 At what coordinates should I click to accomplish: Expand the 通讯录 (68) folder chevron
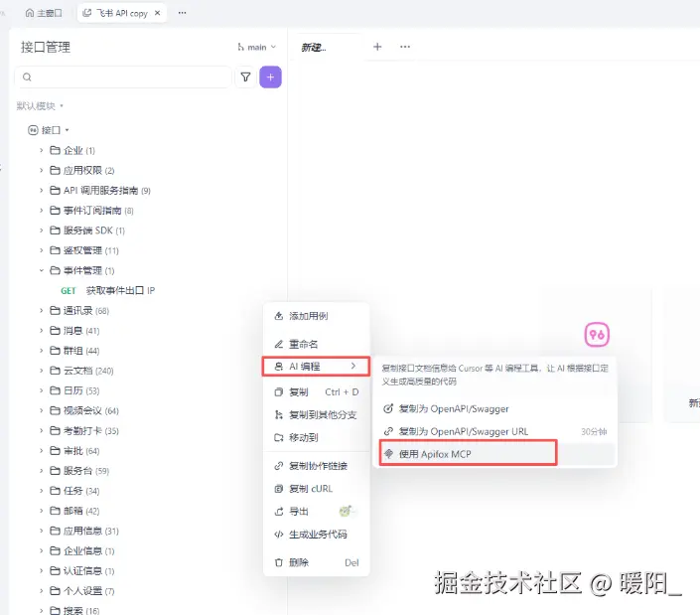(41, 310)
